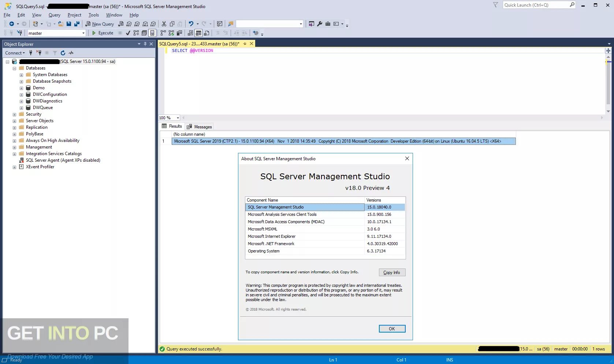Select the Microsoft MSXML row in About list
Screen dimensions: 614x364
pyautogui.click(x=325, y=229)
